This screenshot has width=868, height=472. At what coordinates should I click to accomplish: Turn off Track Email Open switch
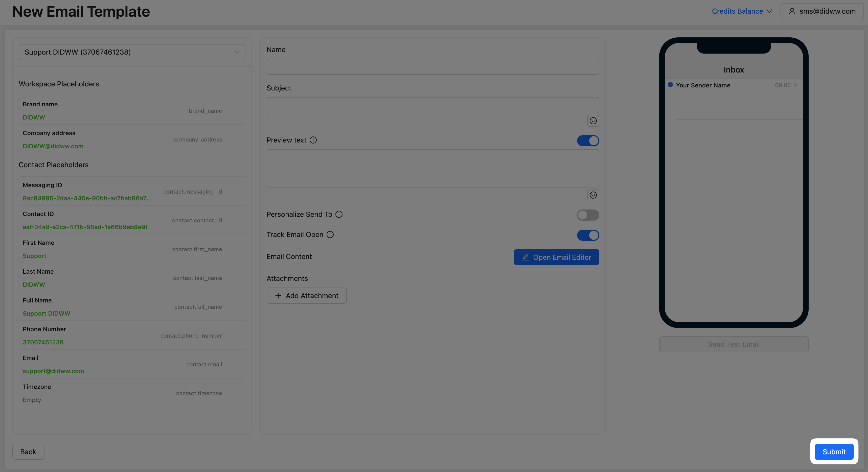coord(588,235)
